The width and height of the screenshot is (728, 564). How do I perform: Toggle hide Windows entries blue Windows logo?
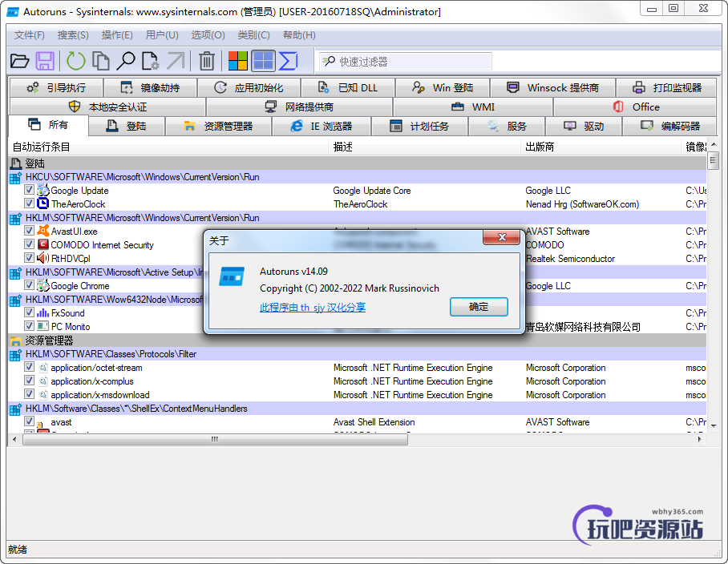coord(263,61)
